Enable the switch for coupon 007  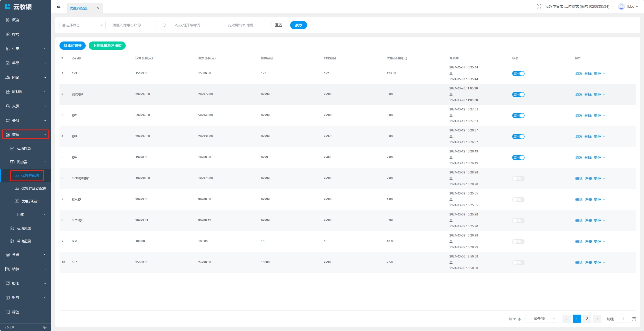point(518,263)
